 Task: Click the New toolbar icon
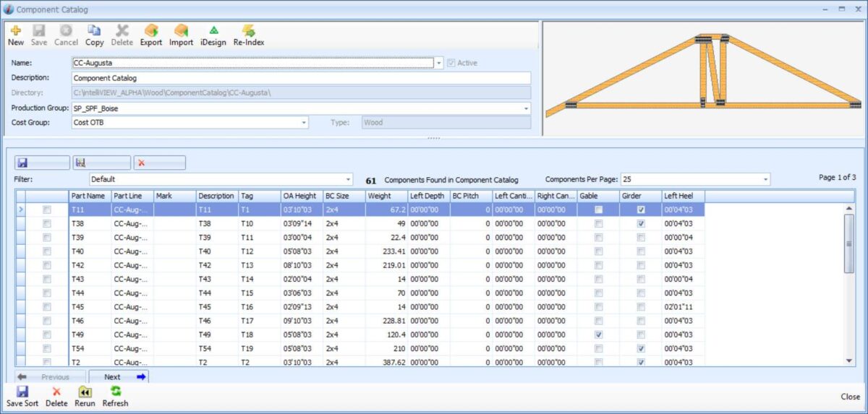15,34
